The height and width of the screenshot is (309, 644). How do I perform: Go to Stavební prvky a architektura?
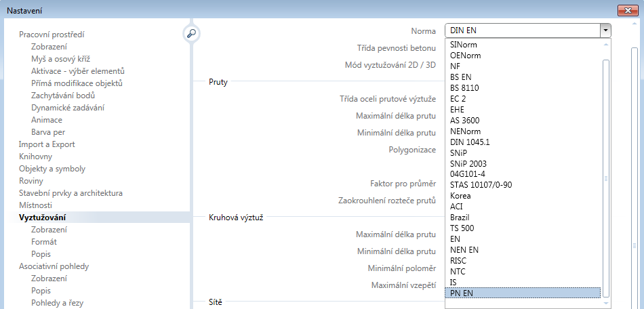[x=71, y=193]
